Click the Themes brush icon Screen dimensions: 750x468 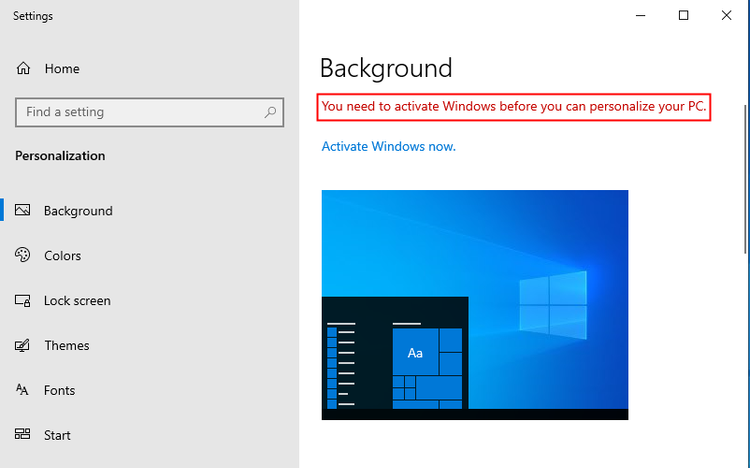pos(23,346)
